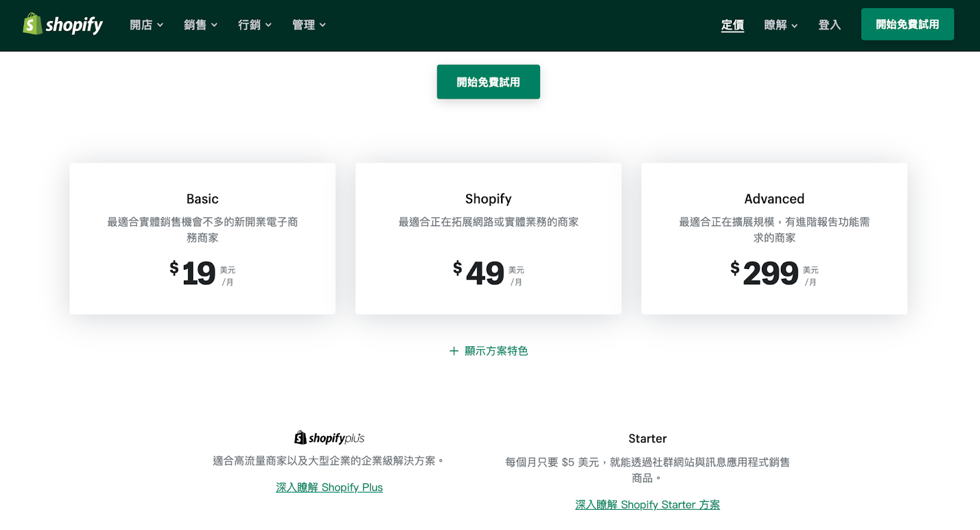Select the Basic plan card
This screenshot has width=980, height=530.
pos(203,239)
